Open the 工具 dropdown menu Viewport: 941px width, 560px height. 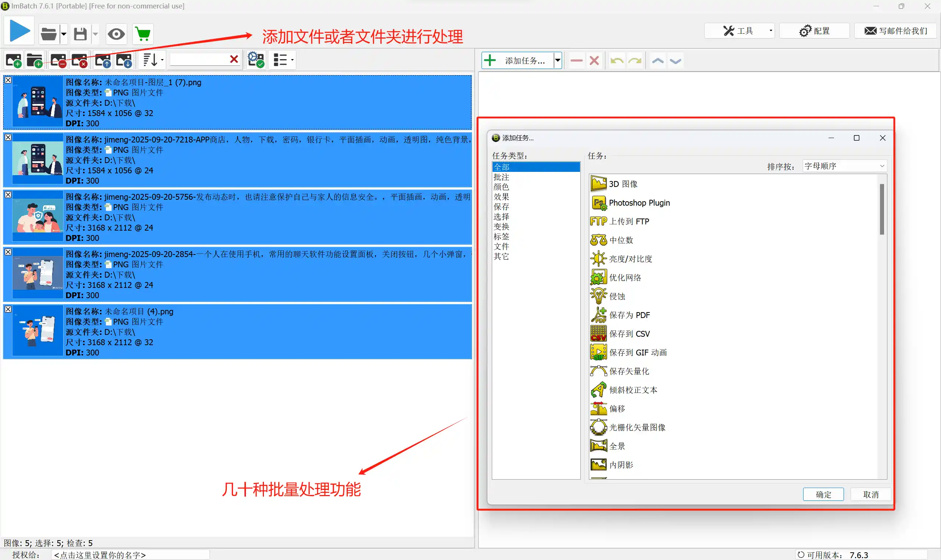pos(738,31)
